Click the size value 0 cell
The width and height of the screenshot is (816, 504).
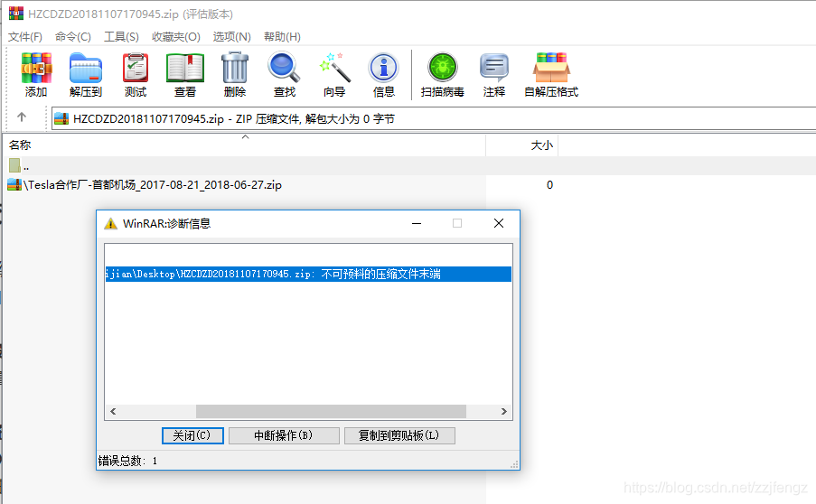tap(549, 184)
